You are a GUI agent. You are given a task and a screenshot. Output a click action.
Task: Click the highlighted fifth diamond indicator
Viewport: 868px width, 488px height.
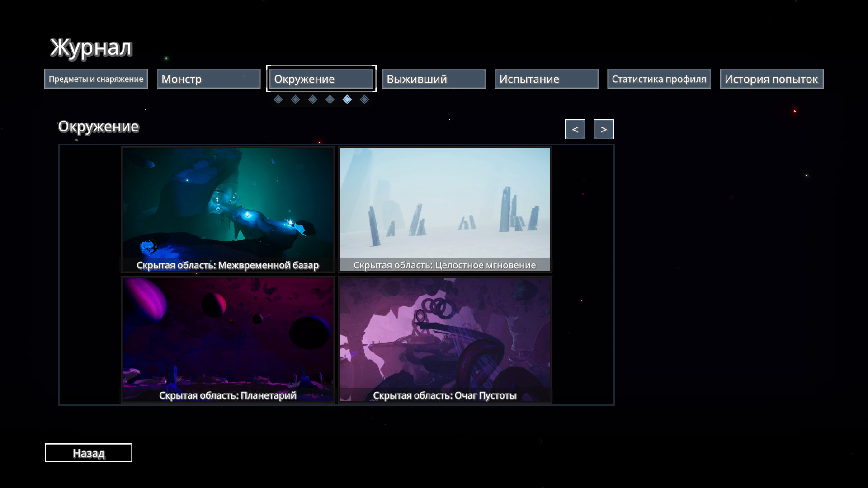[347, 99]
